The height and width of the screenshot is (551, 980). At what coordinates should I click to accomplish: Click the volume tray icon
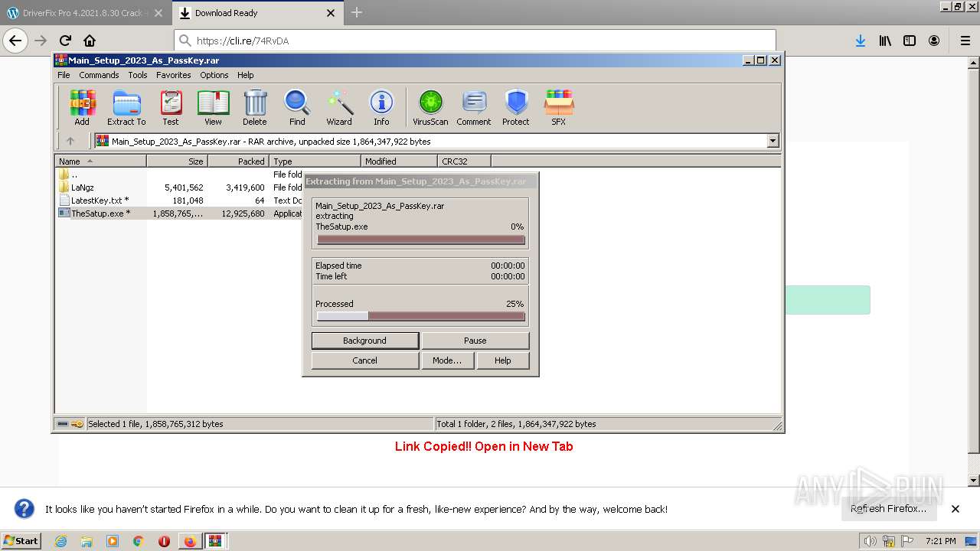[x=870, y=541]
